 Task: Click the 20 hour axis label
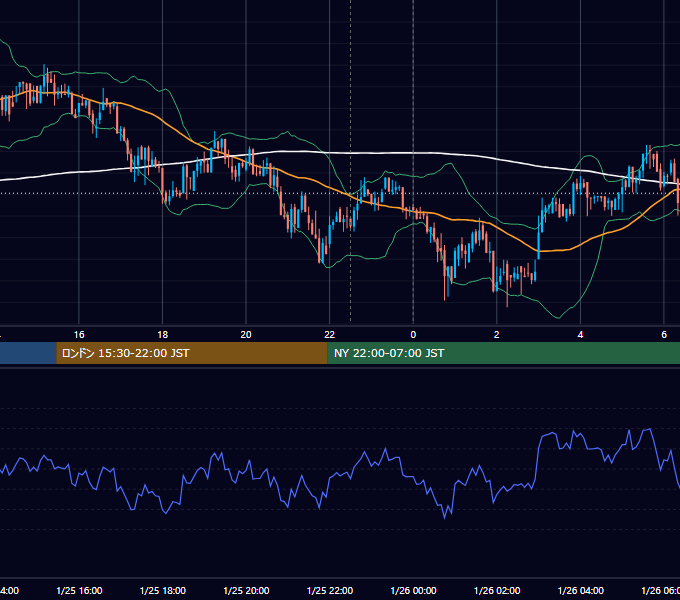(246, 334)
